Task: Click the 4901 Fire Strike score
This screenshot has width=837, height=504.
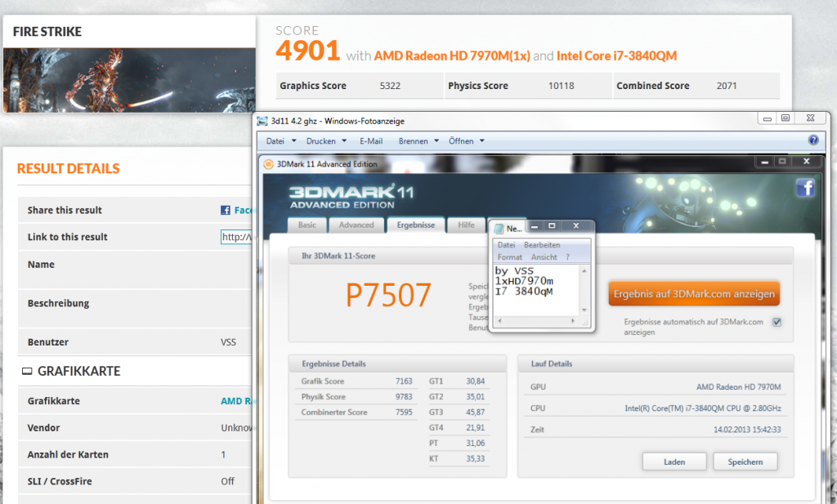Action: (308, 51)
